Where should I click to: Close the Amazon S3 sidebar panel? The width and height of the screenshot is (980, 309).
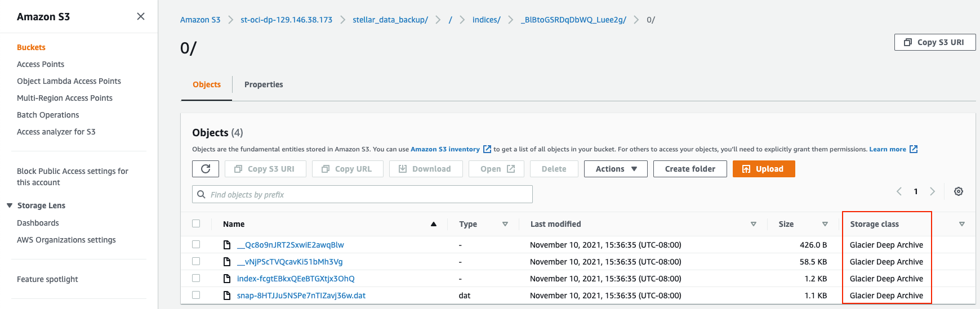141,16
